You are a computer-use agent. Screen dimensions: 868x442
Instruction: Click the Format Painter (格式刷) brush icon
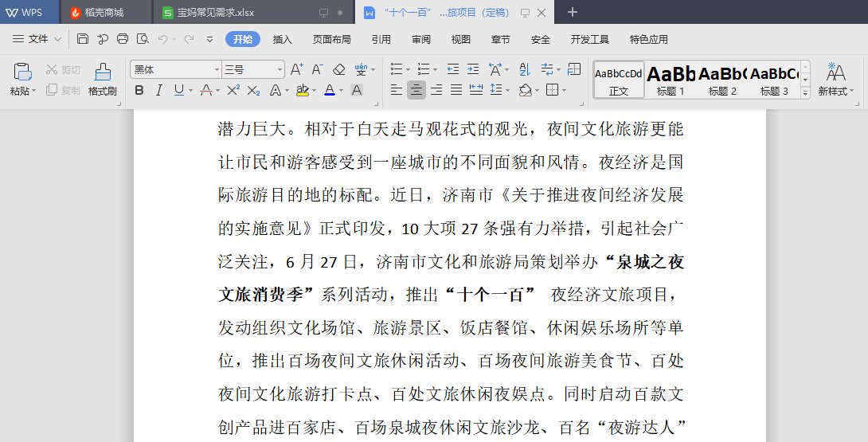(103, 72)
